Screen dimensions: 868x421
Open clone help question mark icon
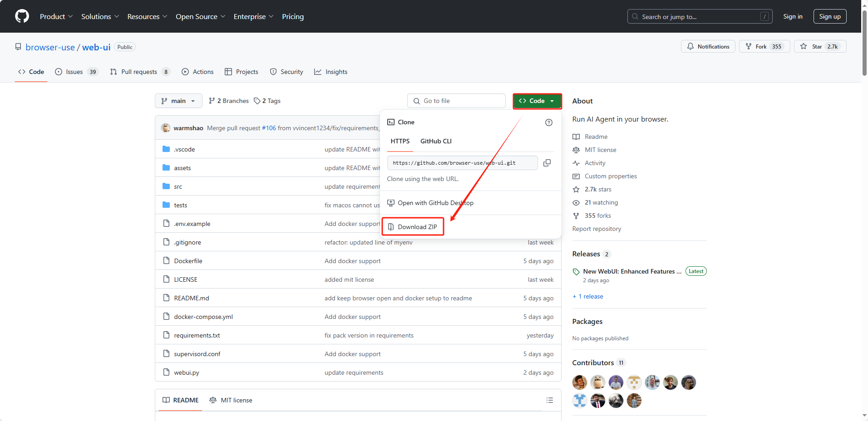pos(549,122)
